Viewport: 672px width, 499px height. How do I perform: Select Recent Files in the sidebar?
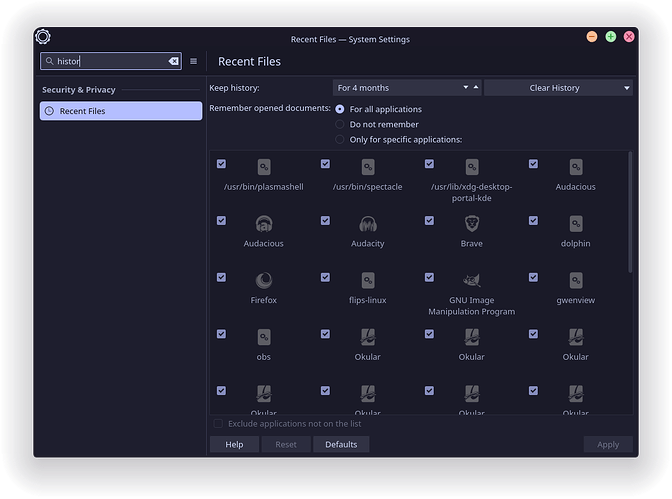(121, 111)
